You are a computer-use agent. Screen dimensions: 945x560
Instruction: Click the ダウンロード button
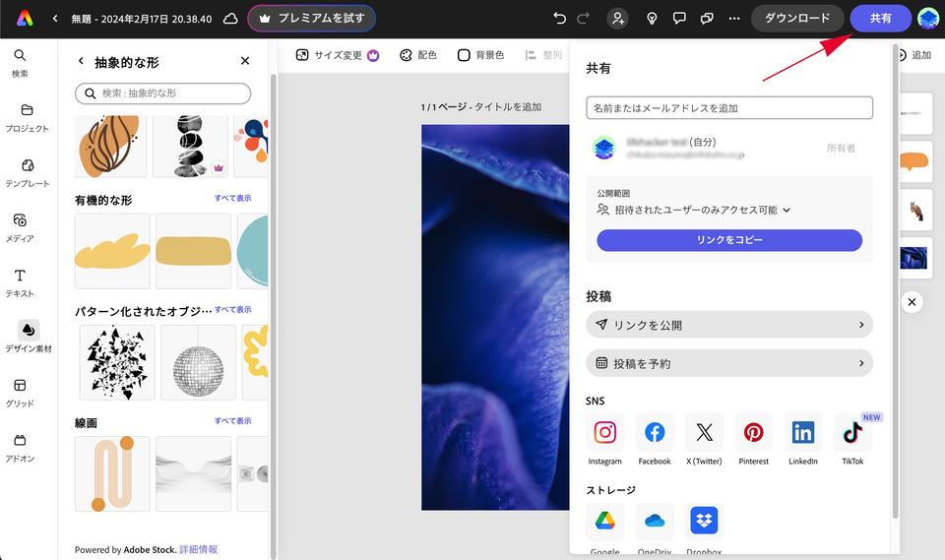click(797, 18)
